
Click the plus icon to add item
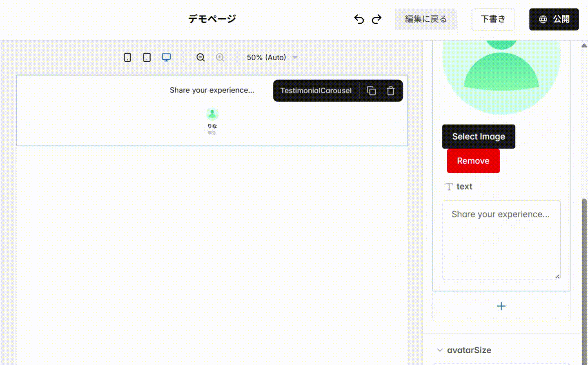(x=501, y=306)
